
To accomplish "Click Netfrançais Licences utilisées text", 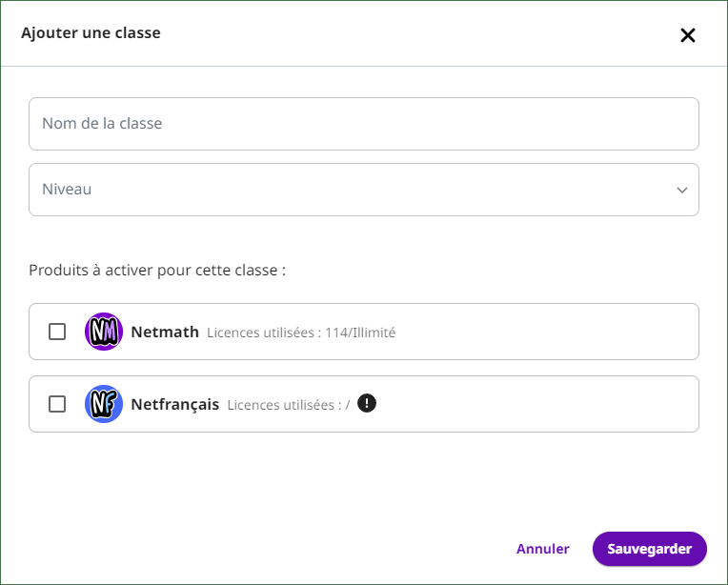I will (289, 405).
